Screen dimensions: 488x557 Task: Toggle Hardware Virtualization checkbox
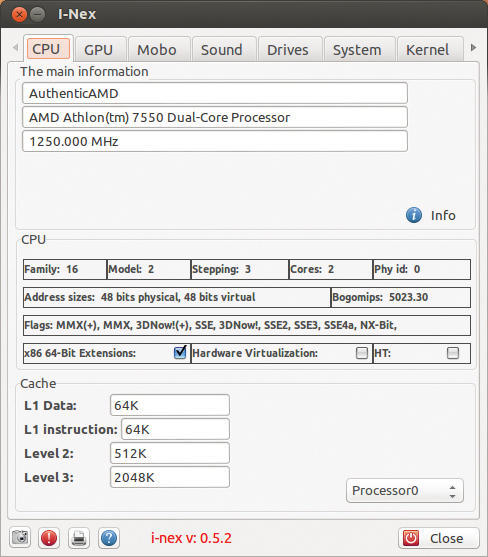(x=362, y=353)
